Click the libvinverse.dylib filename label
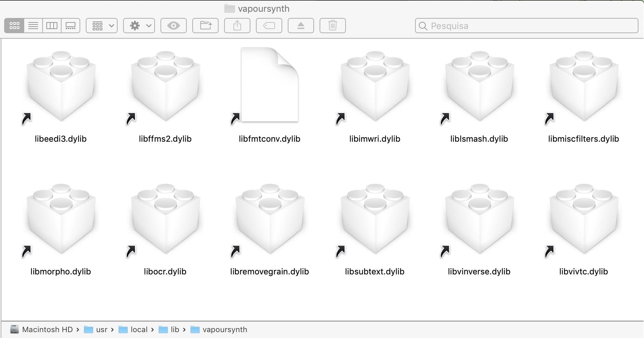 (479, 272)
